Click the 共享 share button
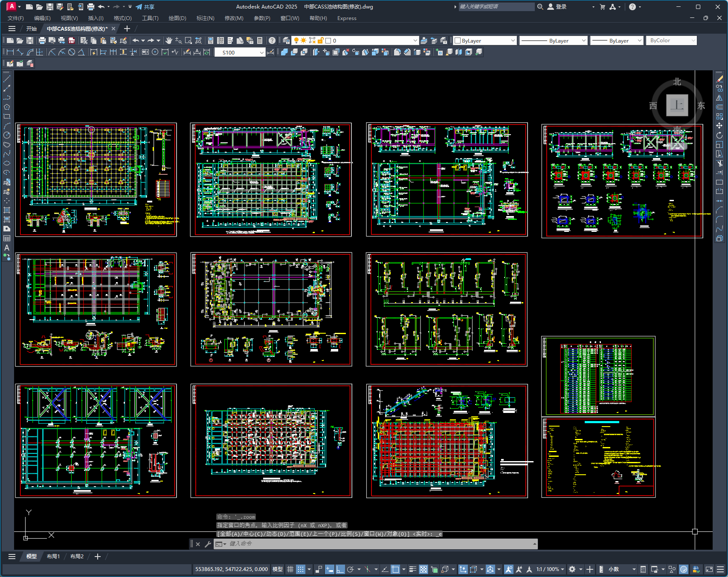728x577 pixels. click(x=145, y=7)
